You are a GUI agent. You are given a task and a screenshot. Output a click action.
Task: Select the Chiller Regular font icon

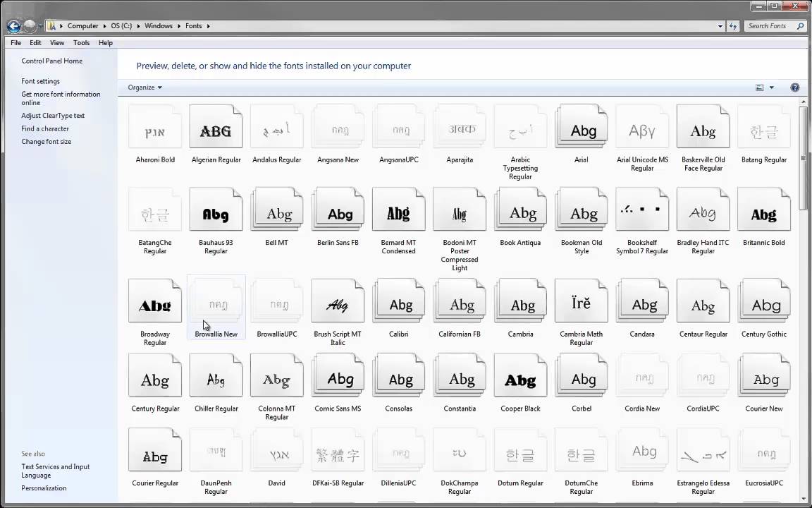coord(216,375)
